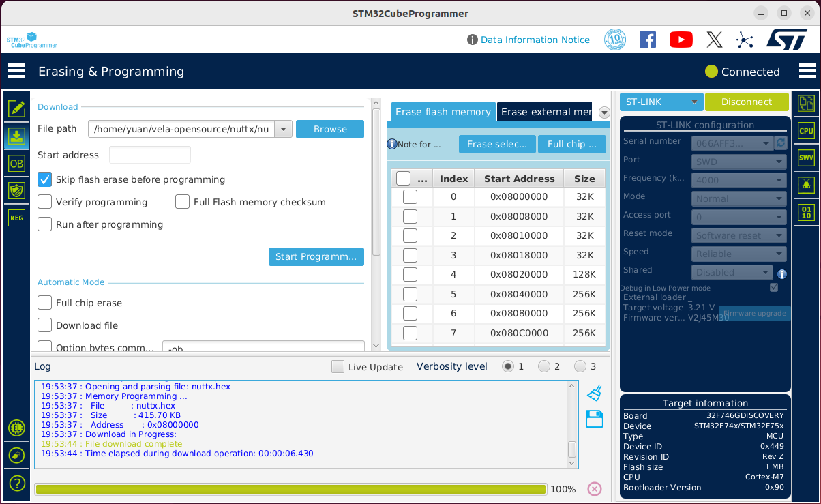Open the Frequency 4000 dropdown

click(739, 180)
